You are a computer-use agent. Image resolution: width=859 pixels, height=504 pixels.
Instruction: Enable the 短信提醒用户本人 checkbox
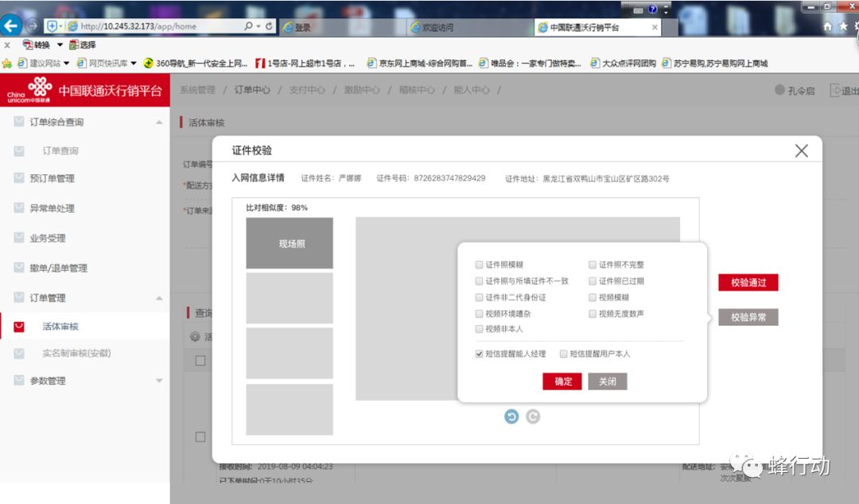coord(564,353)
